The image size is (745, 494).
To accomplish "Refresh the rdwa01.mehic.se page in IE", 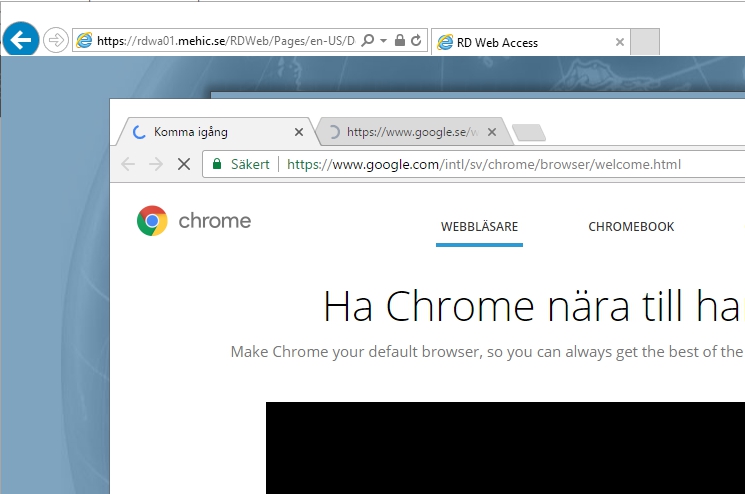I will 415,41.
